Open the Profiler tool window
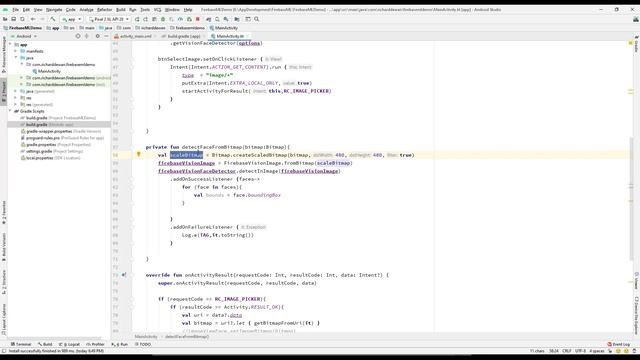This screenshot has height=360, width=640. click(96, 344)
